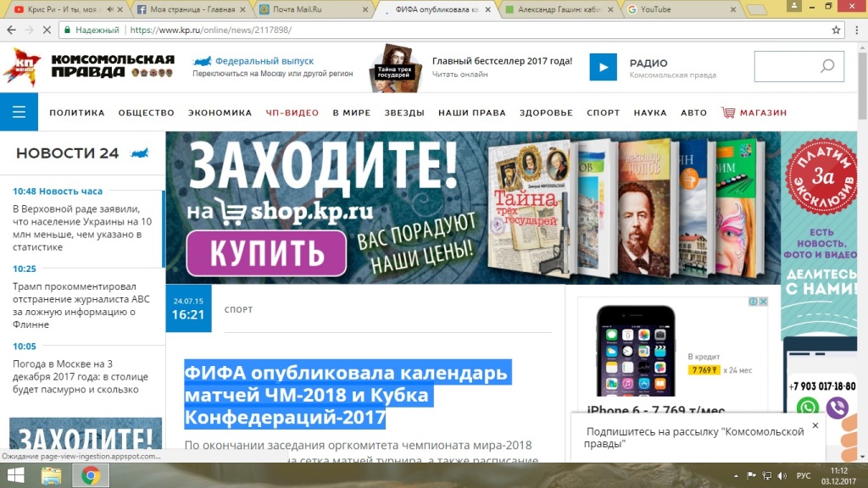This screenshot has height=488, width=868.
Task: Go back to previous page
Action: click(12, 30)
